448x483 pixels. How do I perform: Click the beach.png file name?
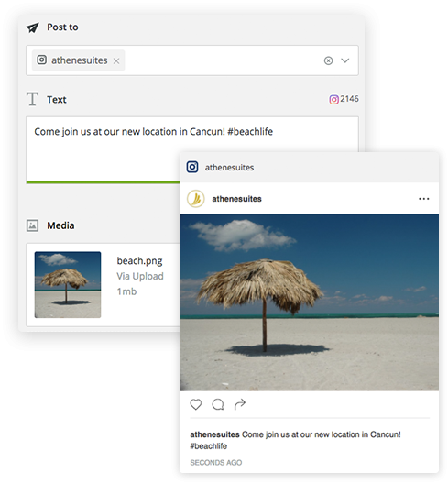point(139,261)
